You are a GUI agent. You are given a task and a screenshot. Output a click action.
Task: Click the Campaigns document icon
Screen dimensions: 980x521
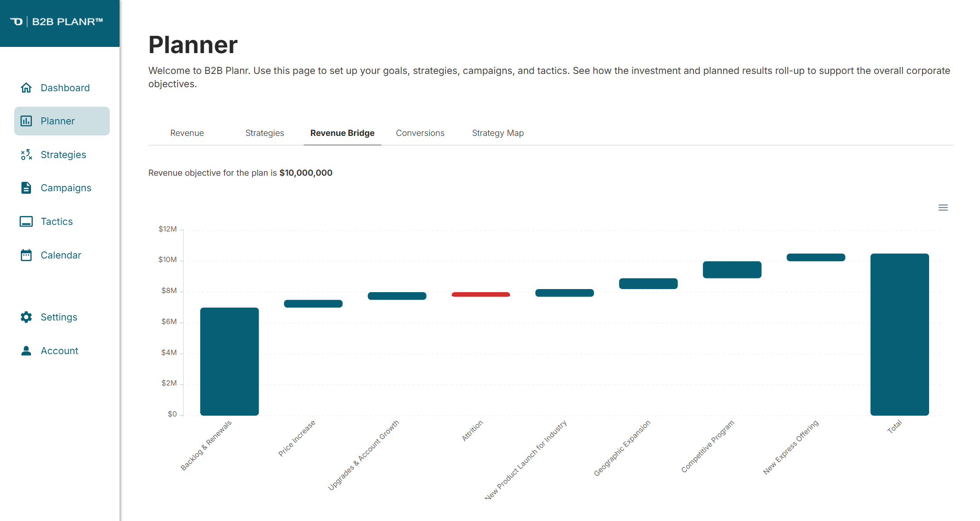click(x=26, y=188)
